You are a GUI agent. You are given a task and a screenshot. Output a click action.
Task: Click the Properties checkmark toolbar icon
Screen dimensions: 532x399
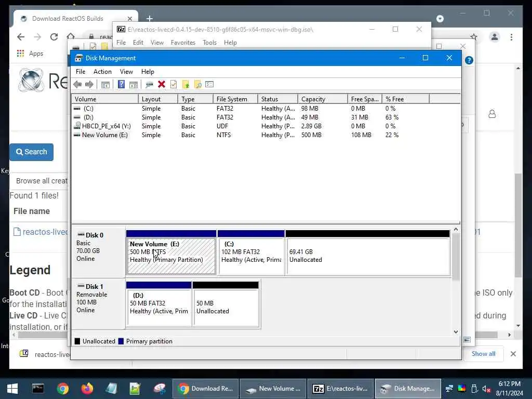(x=174, y=85)
